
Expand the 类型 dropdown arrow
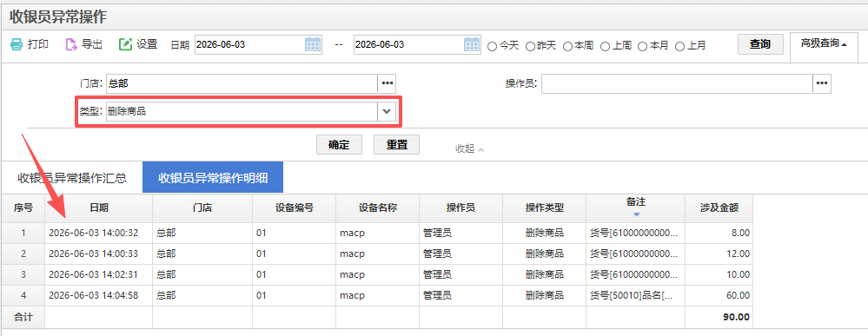(x=387, y=111)
